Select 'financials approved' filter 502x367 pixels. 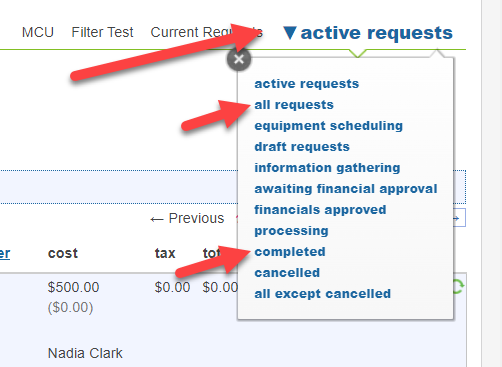(320, 210)
